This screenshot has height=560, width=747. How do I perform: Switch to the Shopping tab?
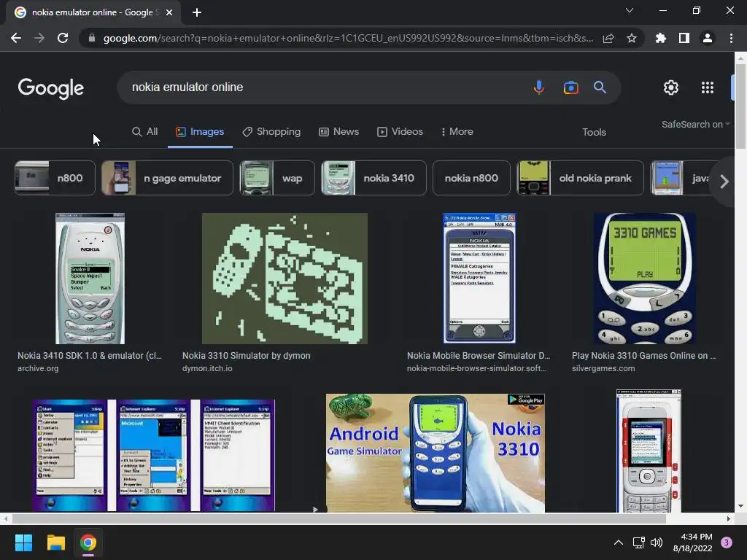(x=271, y=132)
